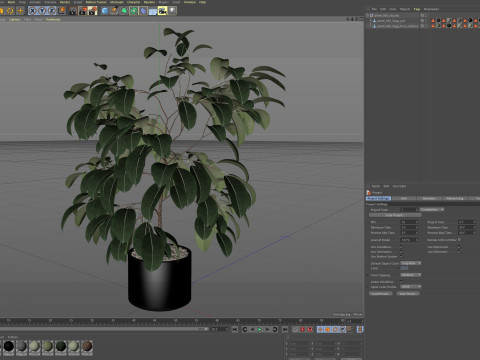Open the User Data menu in Attributes

click(399, 186)
